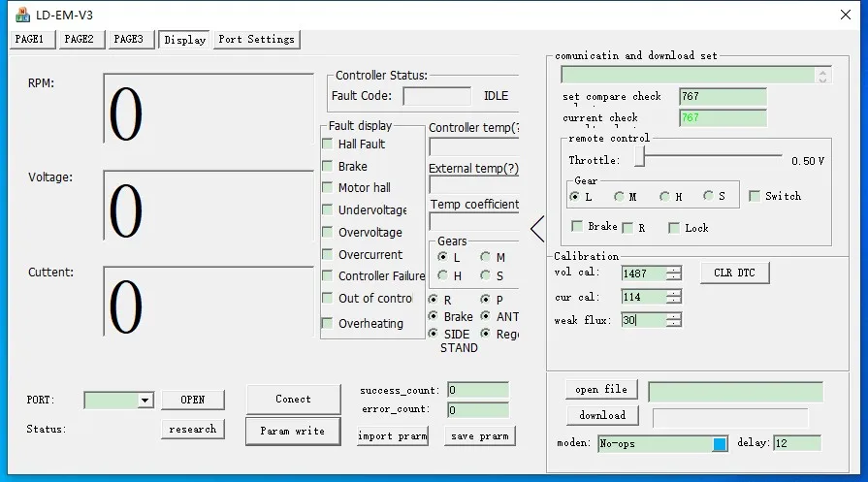Viewport: 868px width, 482px height.
Task: Click the current check value field
Action: pos(723,118)
